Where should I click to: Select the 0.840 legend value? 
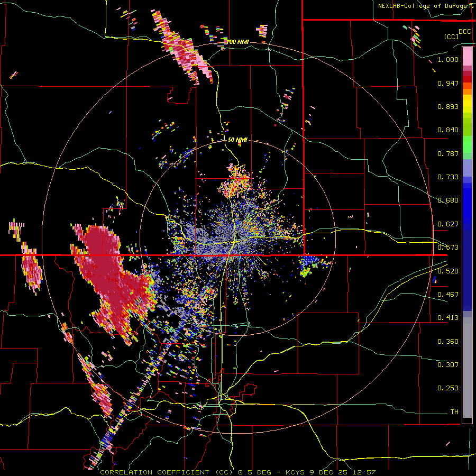pos(448,130)
